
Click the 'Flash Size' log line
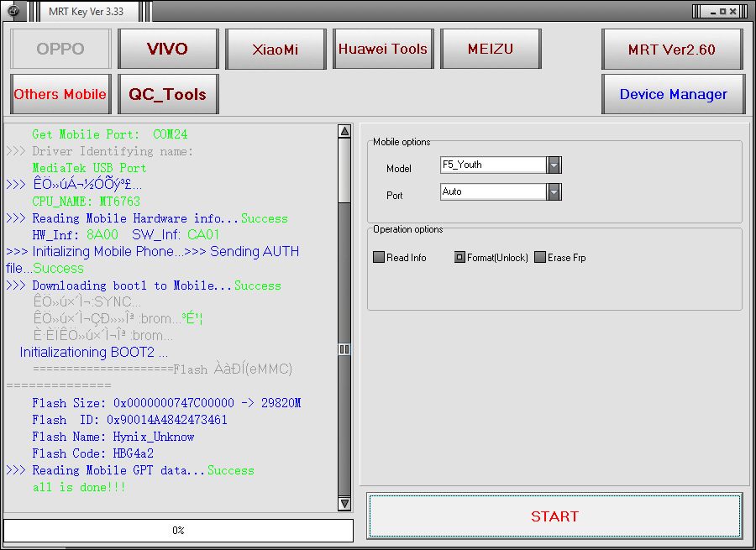(166, 403)
